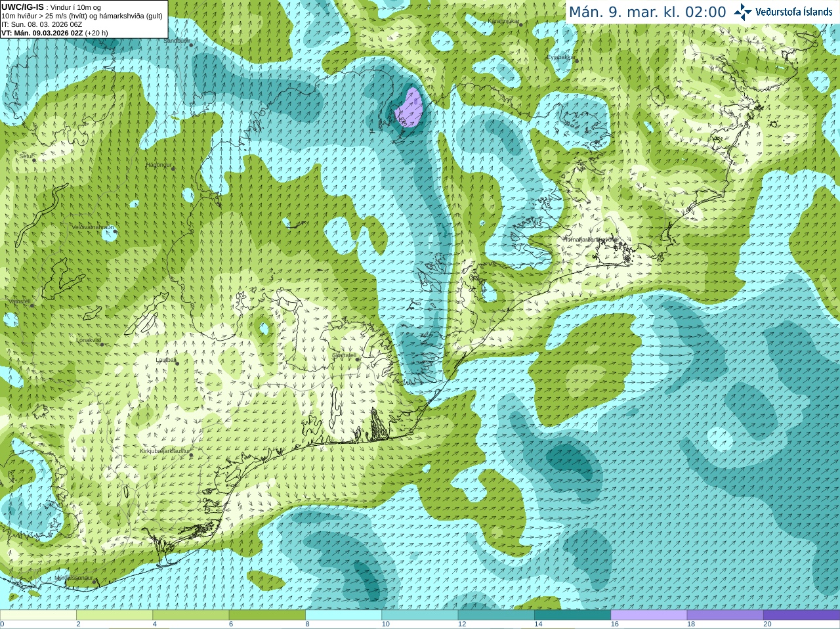This screenshot has width=840, height=629.
Task: Select the 2–4 m/s light green legend swatch
Action: [114, 615]
